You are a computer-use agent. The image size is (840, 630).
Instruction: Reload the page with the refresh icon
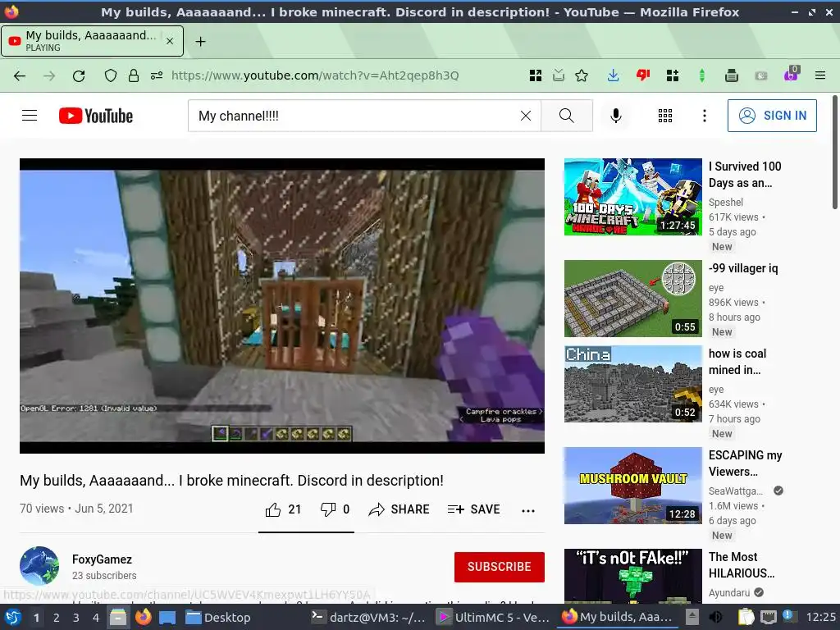[x=79, y=75]
